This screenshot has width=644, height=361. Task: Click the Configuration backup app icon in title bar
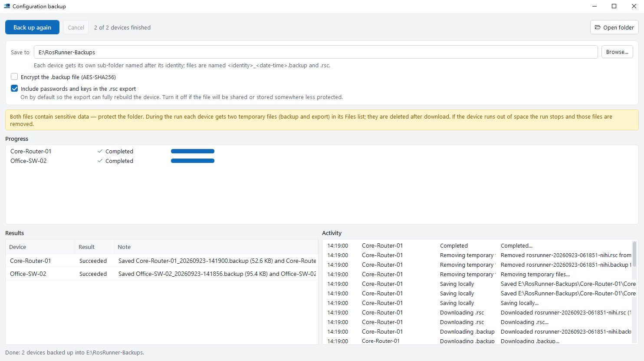(7, 6)
